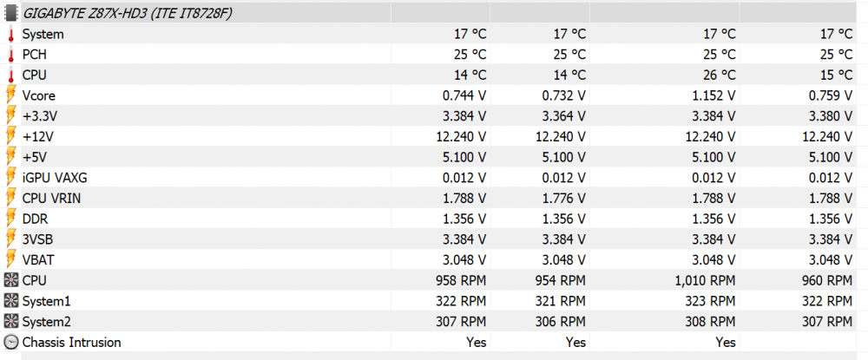868x360 pixels.
Task: Click the 954 RPM CPU fan value
Action: (x=560, y=280)
